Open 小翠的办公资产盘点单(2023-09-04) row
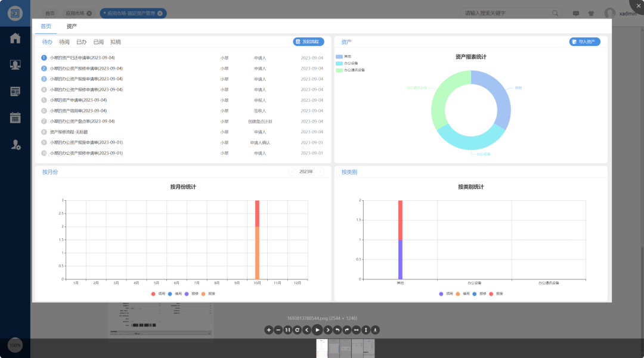This screenshot has height=358, width=644. tap(182, 122)
